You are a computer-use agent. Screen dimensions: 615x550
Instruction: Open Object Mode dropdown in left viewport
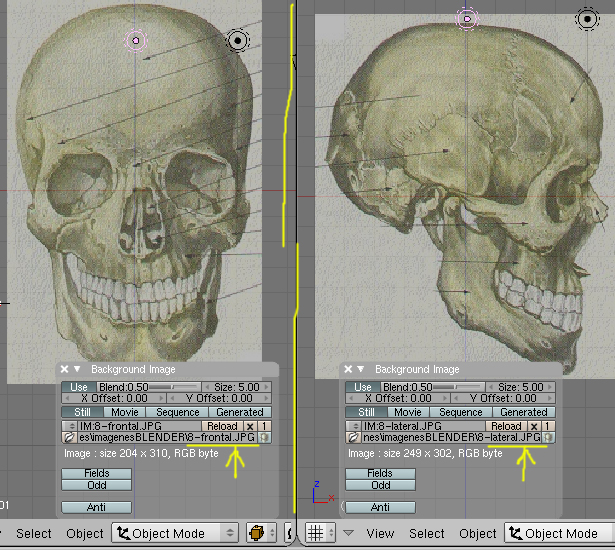[175, 533]
